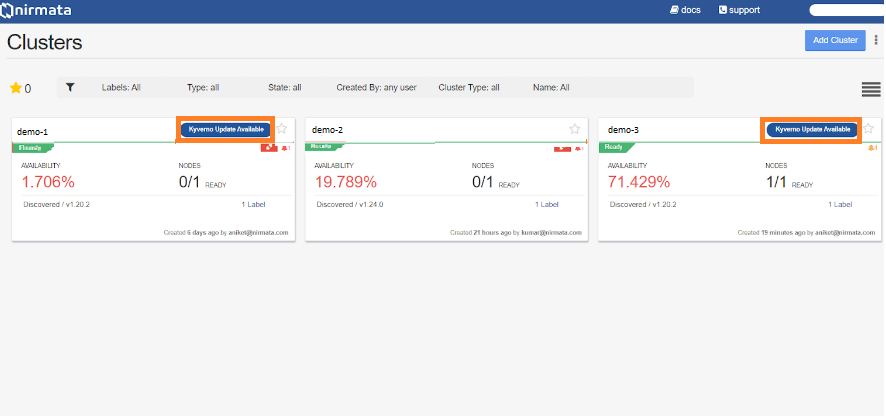Click the 1 Label link on demo-1
The image size is (886, 420).
253,205
